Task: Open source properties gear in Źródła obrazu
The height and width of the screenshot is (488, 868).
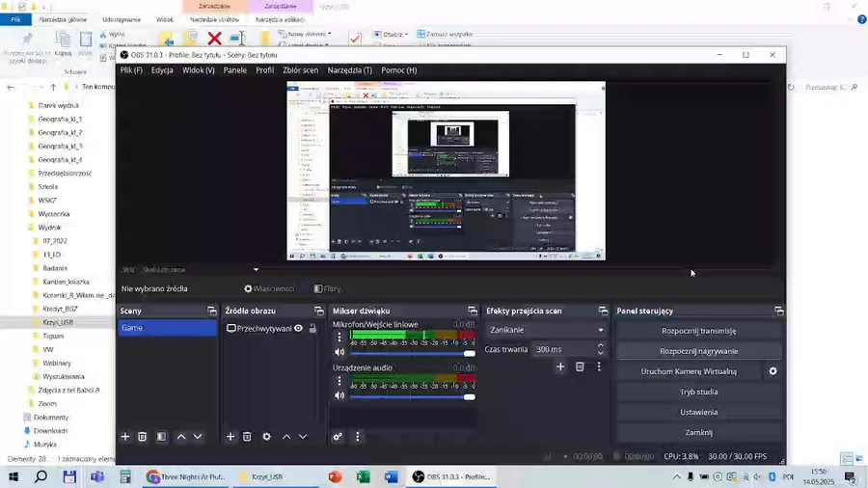Action: 267,437
